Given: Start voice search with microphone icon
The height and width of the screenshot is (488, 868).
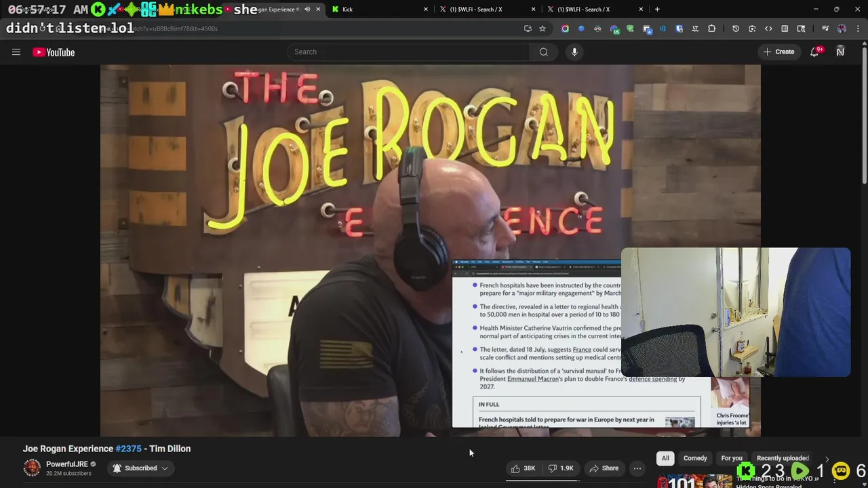Looking at the screenshot, I should 574,52.
